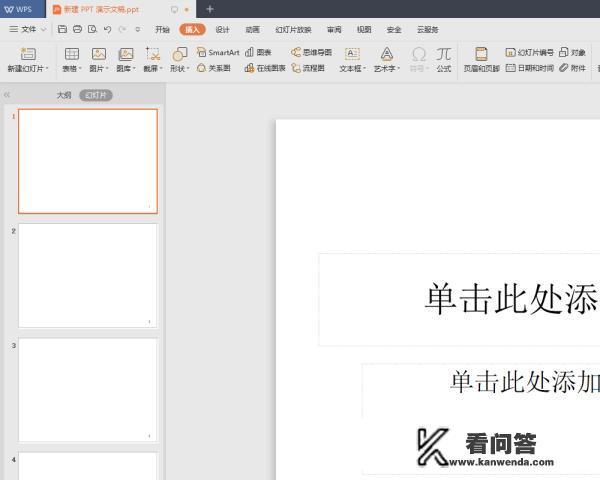Click the save icon in quick toolbar
The width and height of the screenshot is (600, 480).
coord(62,29)
